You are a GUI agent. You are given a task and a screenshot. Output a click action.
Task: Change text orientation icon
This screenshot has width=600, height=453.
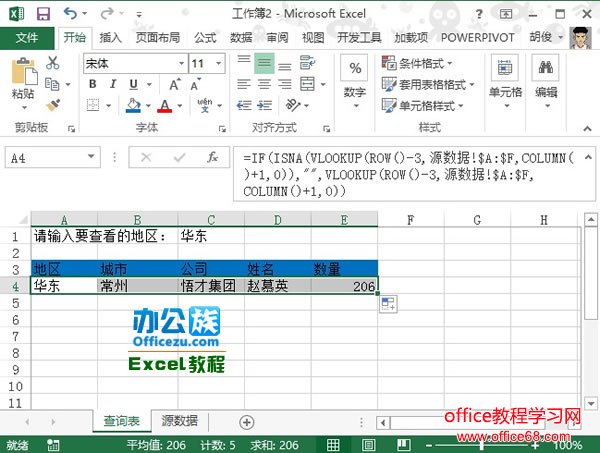(x=293, y=105)
